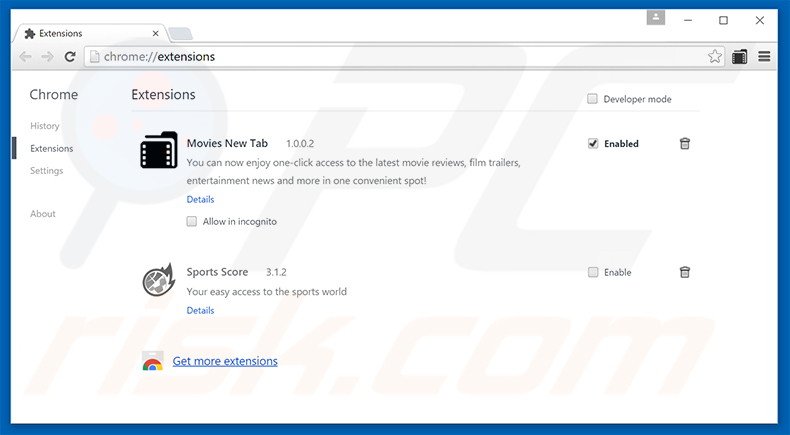The height and width of the screenshot is (435, 790).
Task: Open Details for Sports Score
Action: (200, 310)
